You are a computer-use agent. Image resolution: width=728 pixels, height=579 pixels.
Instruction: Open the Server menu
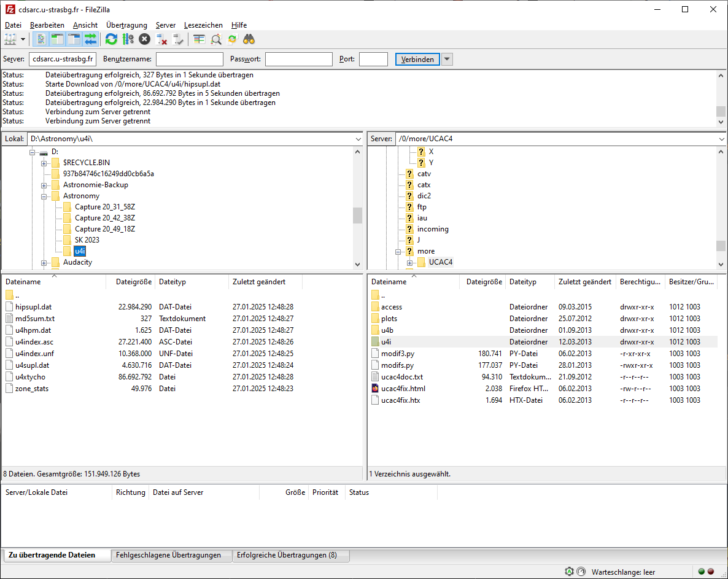click(165, 25)
